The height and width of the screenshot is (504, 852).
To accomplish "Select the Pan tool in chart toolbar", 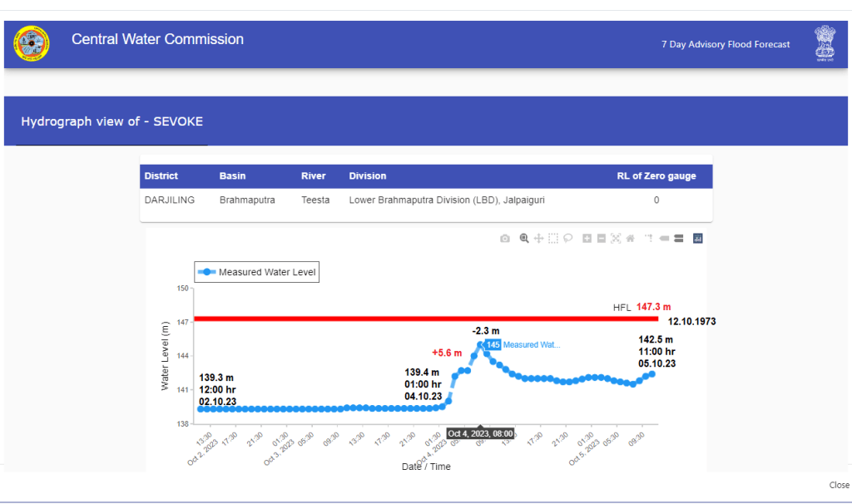I will coord(538,239).
